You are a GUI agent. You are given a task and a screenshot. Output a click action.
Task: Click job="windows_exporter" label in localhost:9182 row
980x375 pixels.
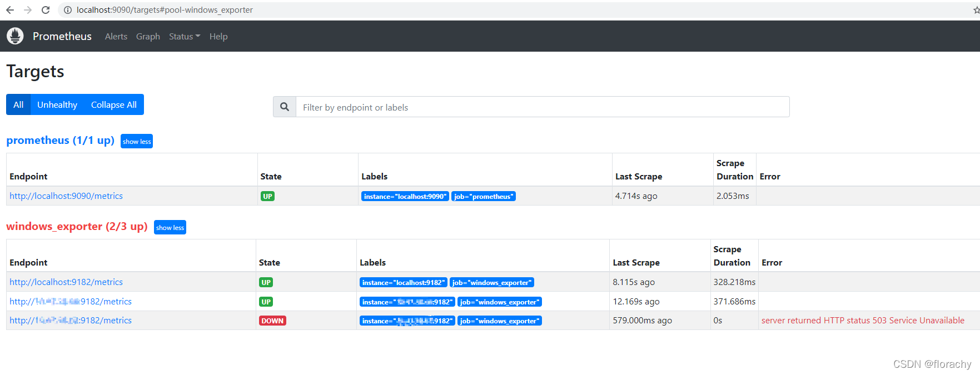(492, 282)
